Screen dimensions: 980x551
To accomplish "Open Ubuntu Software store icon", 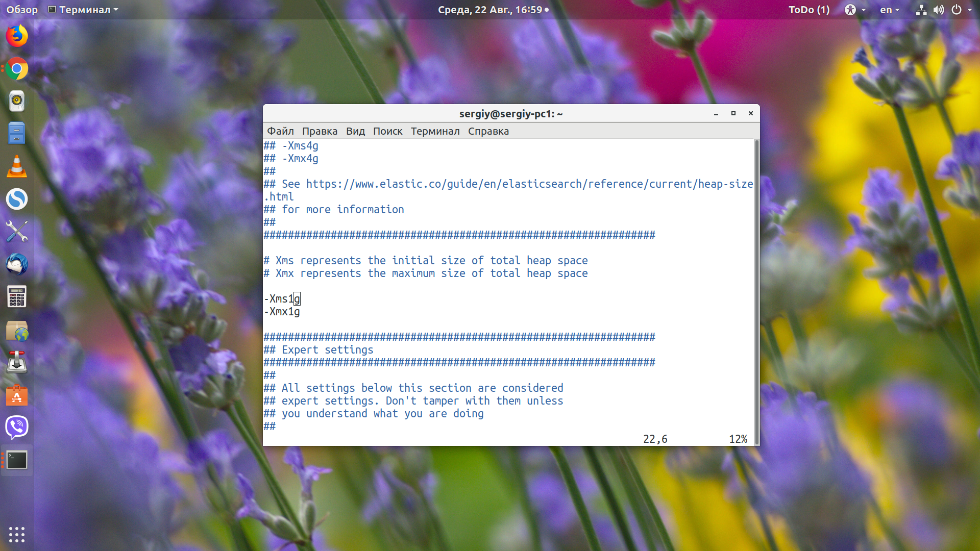I will click(17, 395).
